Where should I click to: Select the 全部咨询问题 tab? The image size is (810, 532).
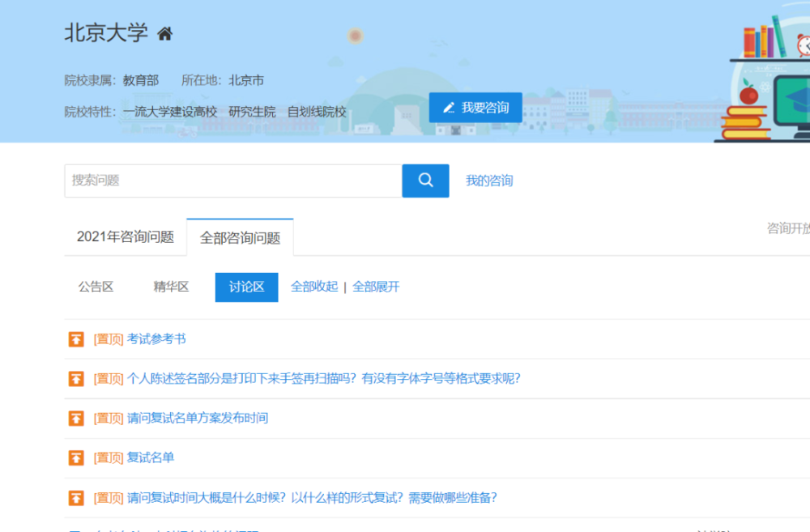click(241, 237)
